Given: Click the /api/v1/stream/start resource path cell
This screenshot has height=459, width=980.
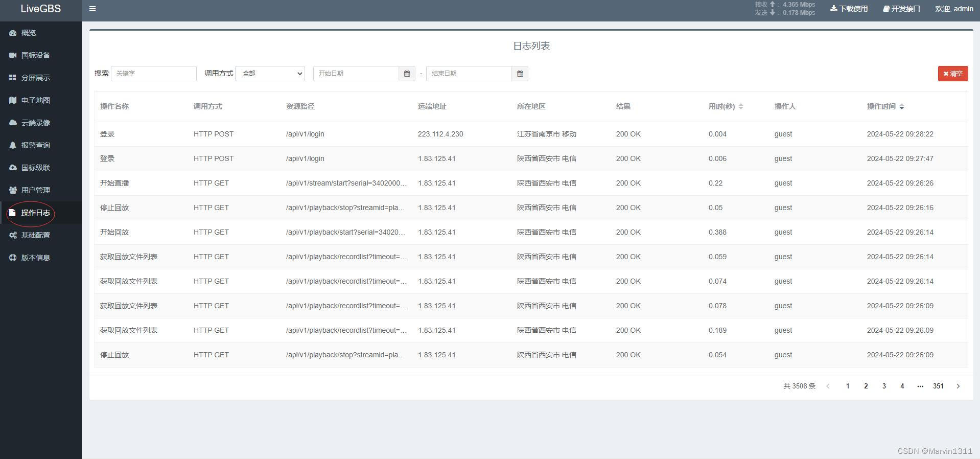Looking at the screenshot, I should (346, 183).
